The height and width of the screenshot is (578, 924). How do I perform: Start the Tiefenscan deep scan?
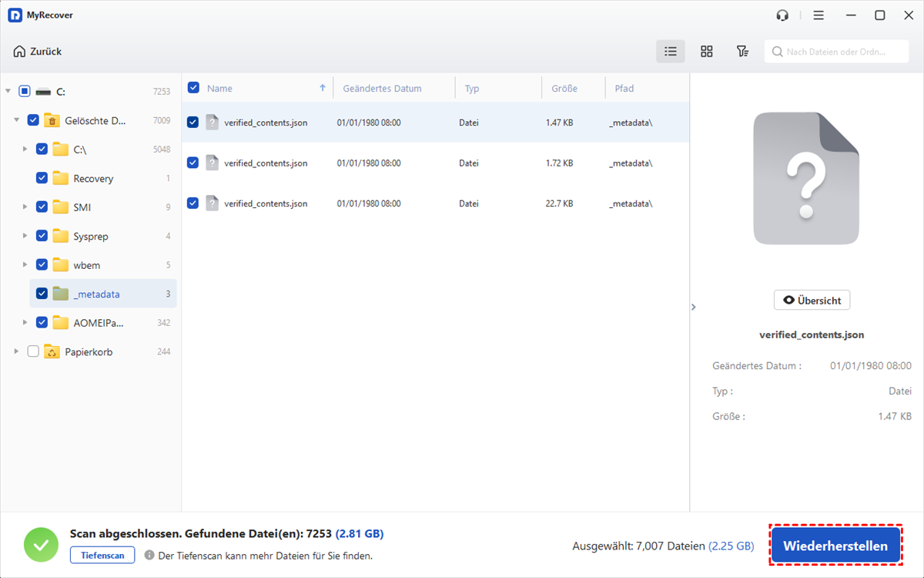[x=102, y=555]
